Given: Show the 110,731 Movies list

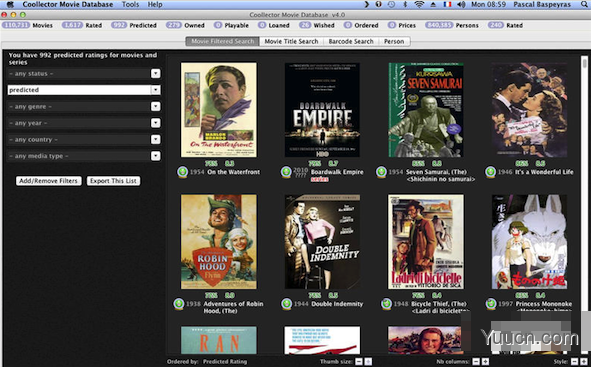Looking at the screenshot, I should click(x=27, y=25).
